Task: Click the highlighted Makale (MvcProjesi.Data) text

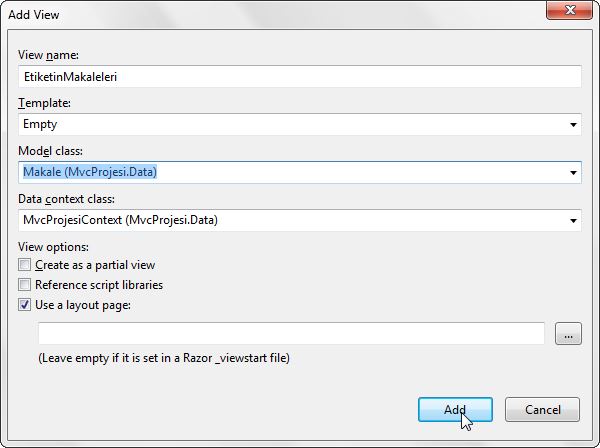Action: point(91,173)
